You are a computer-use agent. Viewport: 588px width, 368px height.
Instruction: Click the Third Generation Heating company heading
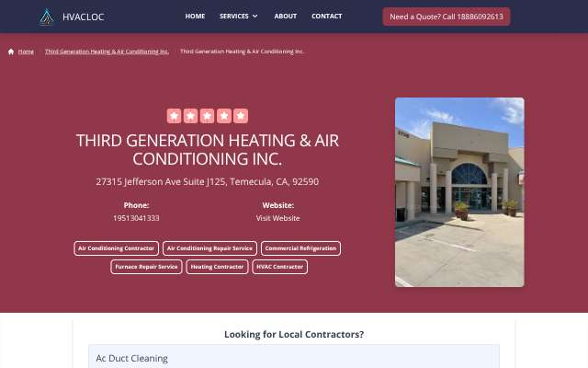click(208, 149)
